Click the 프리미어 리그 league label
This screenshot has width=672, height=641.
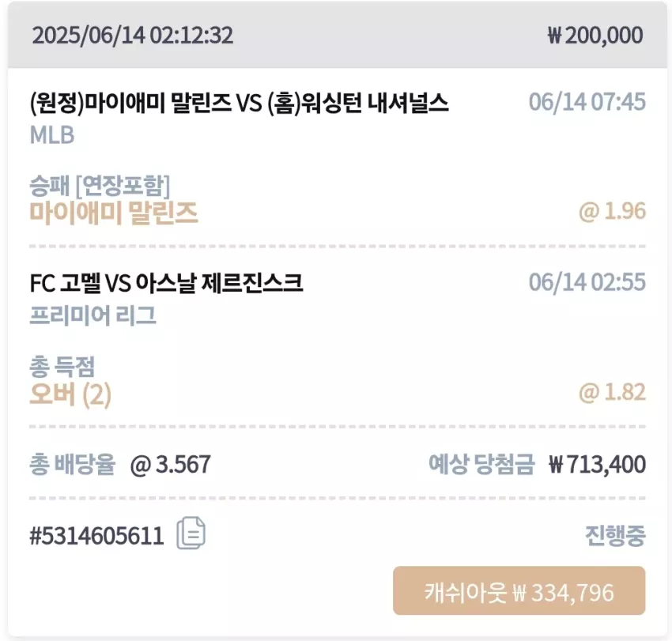tap(92, 315)
